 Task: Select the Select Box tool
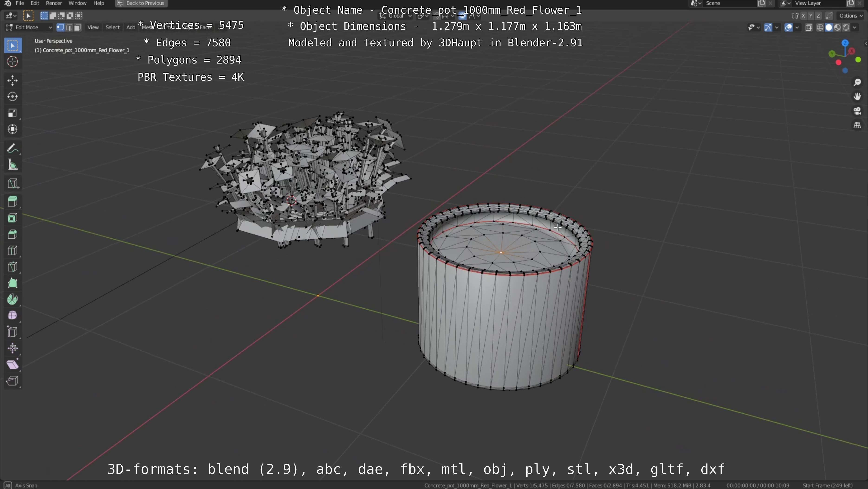[13, 45]
